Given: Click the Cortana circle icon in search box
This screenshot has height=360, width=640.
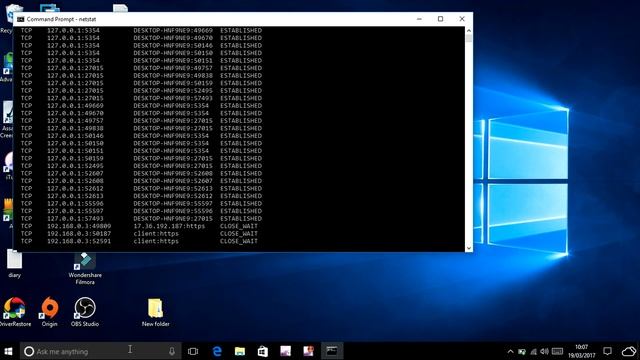Looking at the screenshot, I should pos(29,351).
